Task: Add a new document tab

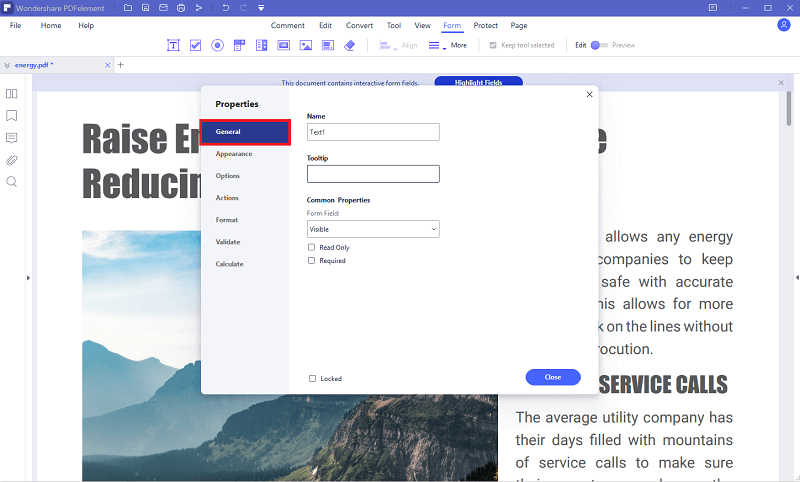Action: pyautogui.click(x=120, y=65)
